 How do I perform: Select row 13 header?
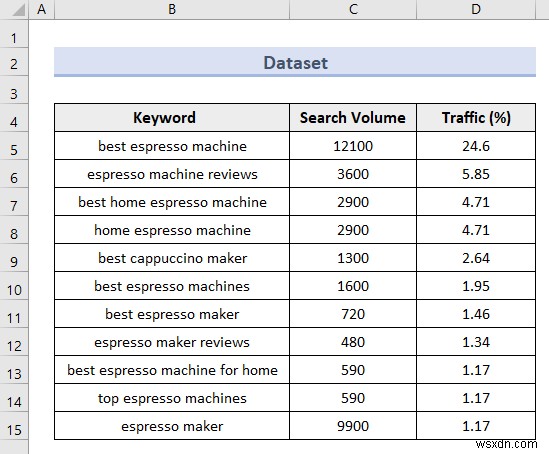click(14, 370)
